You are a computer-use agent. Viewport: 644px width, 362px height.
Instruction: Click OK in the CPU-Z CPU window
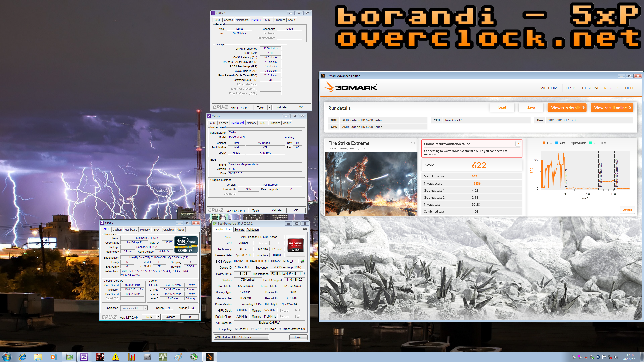(189, 317)
